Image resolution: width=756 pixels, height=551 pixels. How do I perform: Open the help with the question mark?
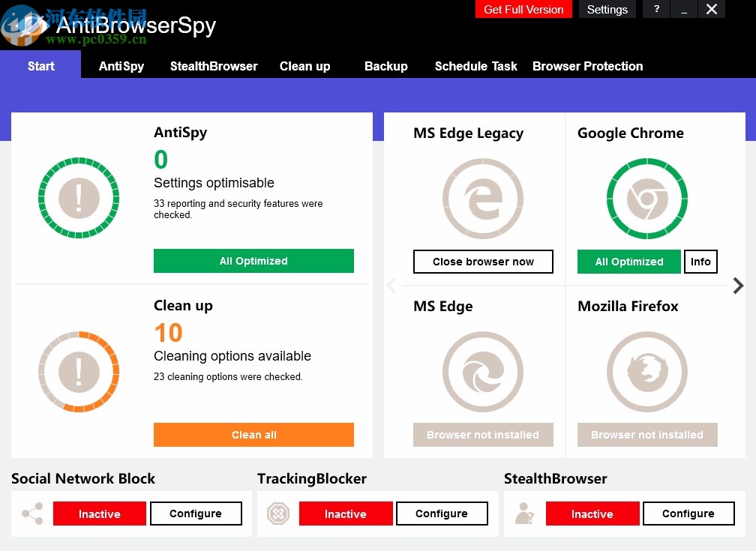coord(656,9)
